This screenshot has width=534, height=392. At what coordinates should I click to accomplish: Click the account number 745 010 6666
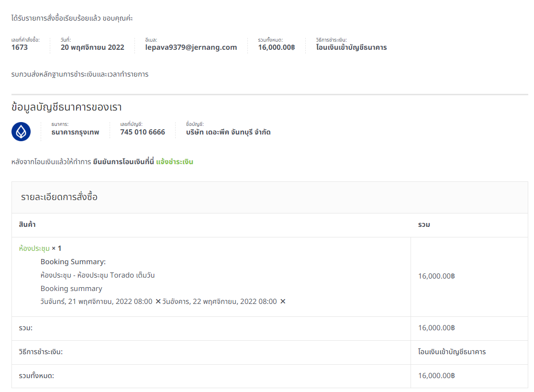(143, 132)
